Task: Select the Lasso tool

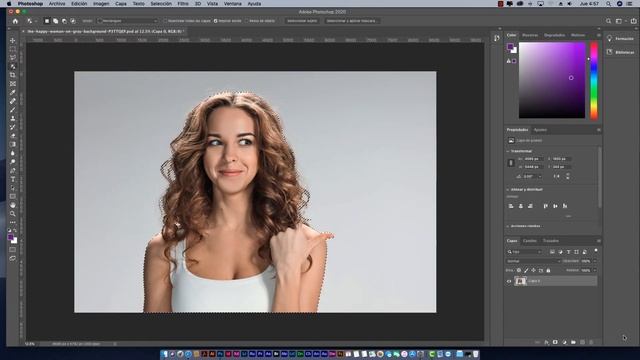Action: [13, 58]
